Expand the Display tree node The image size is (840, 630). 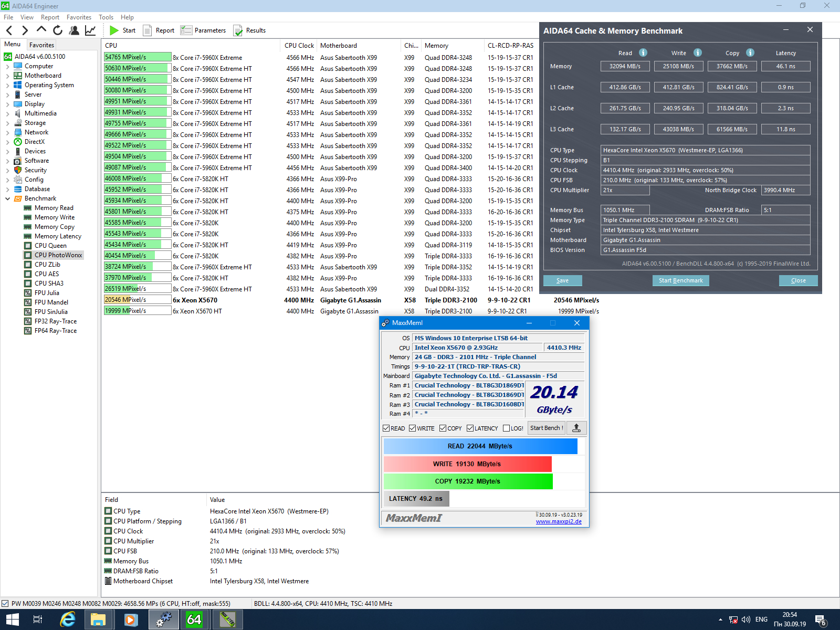(x=7, y=104)
